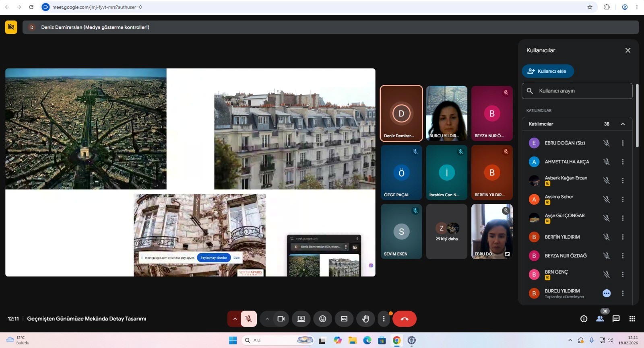The image size is (644, 348).
Task: Toggle closed captions
Action: (344, 319)
